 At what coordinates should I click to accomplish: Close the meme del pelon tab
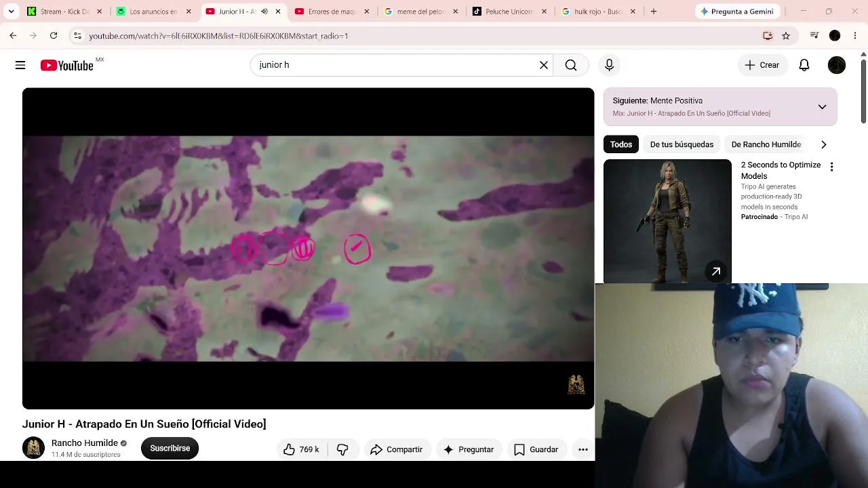455,12
